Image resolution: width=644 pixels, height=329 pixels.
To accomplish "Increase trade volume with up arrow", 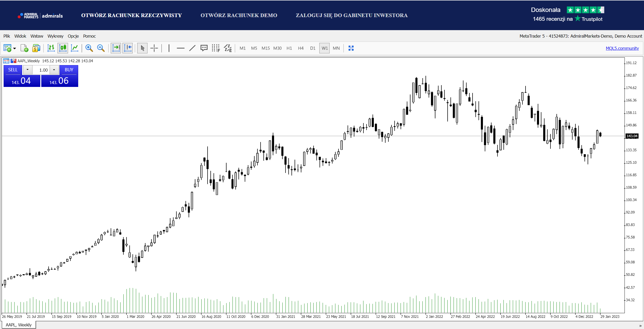I will click(x=54, y=70).
